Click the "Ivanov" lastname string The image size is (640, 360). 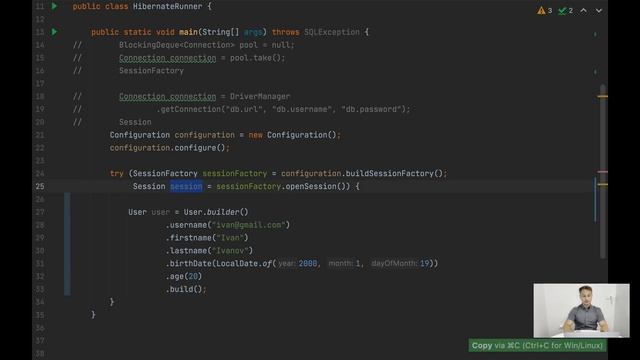[x=230, y=251]
